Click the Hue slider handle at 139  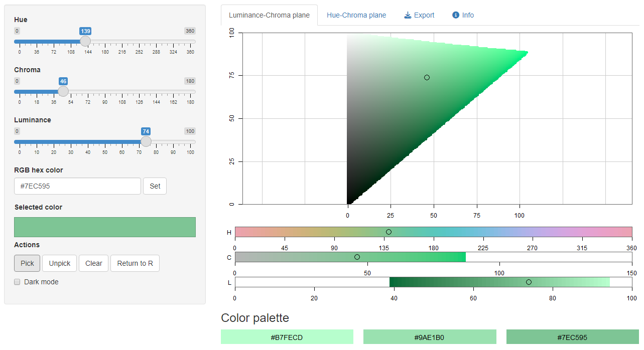pyautogui.click(x=85, y=41)
